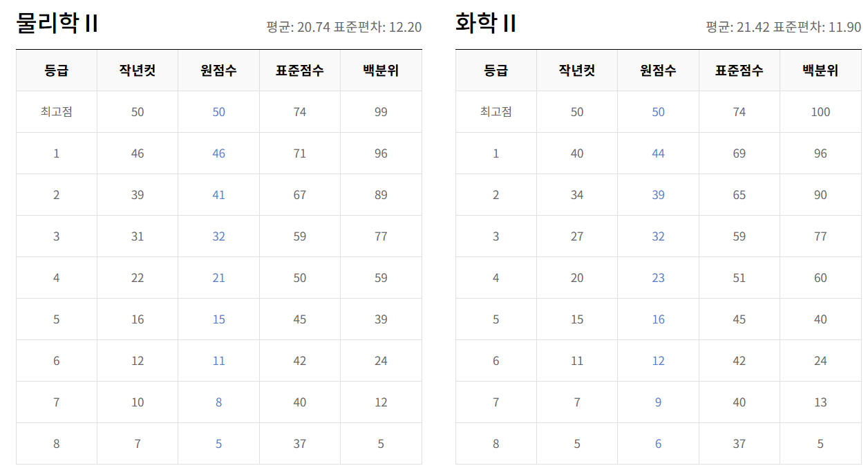The image size is (868, 468).
Task: Click 표준점수 header in 물리학 II table
Action: coord(300,71)
